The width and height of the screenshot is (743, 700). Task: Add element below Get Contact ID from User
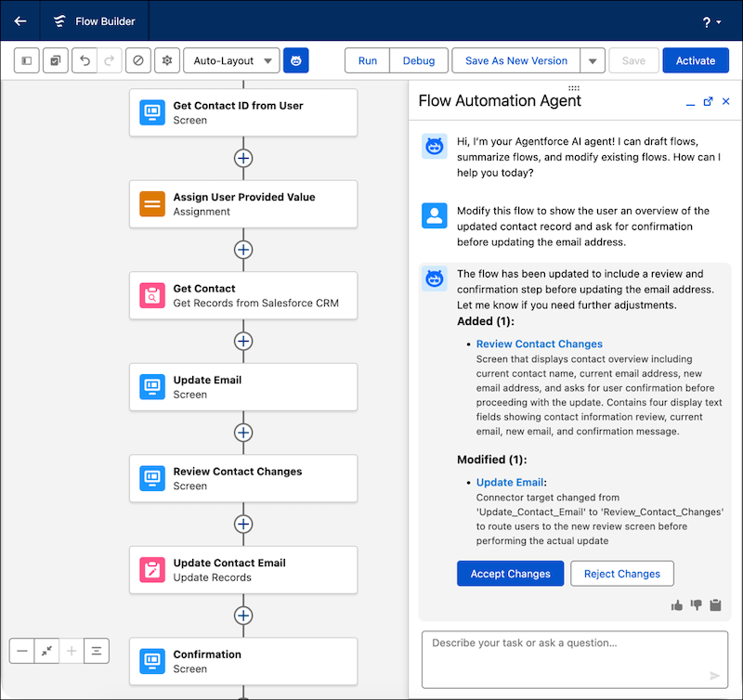tap(243, 158)
